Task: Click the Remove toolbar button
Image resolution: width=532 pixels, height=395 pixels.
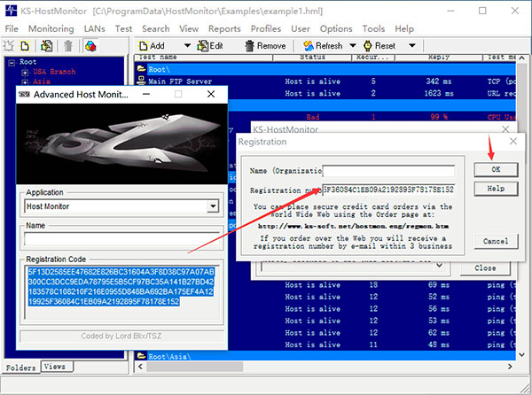Action: [262, 45]
